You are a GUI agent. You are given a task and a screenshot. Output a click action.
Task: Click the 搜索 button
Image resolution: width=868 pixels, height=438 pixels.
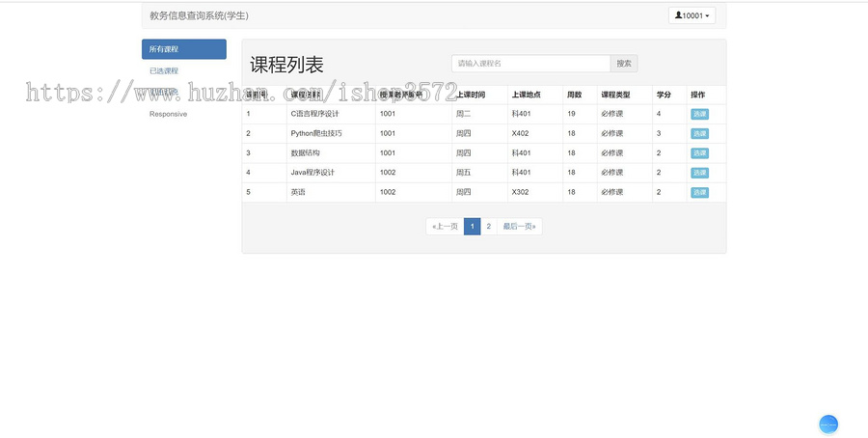[x=624, y=63]
